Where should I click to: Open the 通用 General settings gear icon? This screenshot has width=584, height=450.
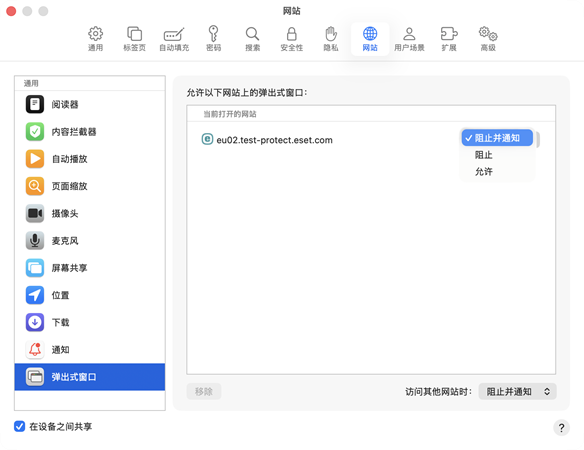95,34
